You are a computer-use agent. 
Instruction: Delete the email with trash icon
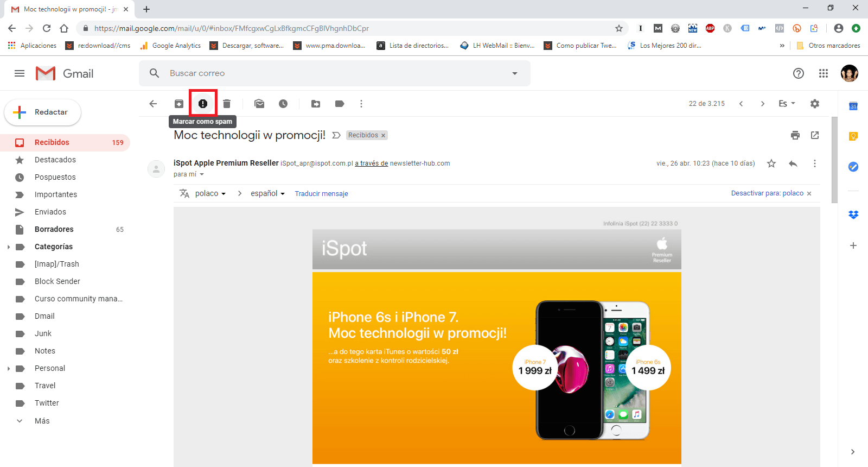tap(227, 104)
